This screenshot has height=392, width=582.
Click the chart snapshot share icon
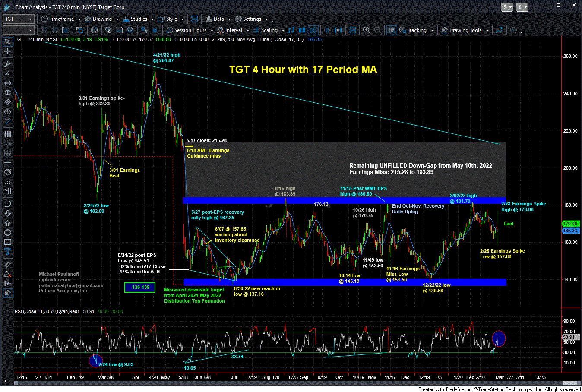tap(499, 30)
